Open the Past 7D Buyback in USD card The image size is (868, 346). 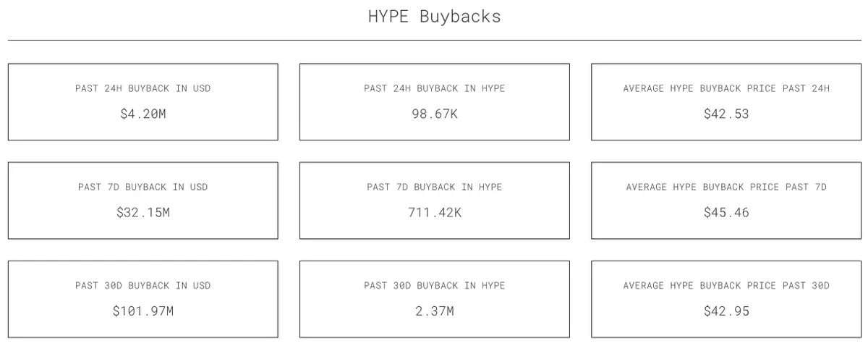(143, 201)
